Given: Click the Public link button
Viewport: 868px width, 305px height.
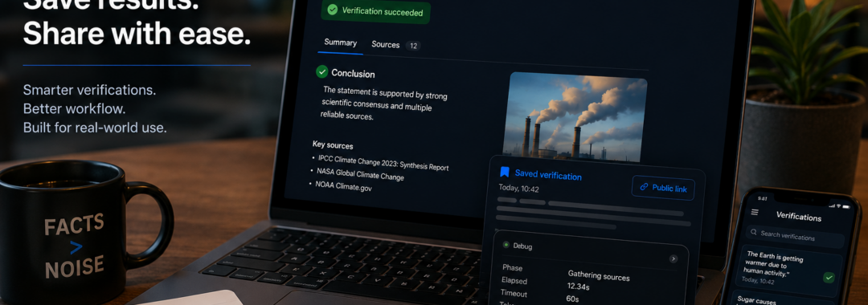Looking at the screenshot, I should point(663,188).
